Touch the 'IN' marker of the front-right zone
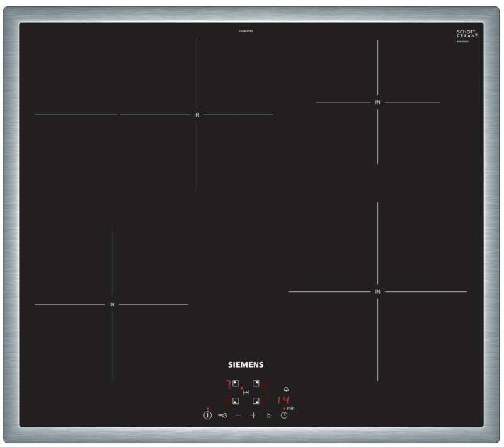Screen dimensions: 504x447 coord(377,292)
